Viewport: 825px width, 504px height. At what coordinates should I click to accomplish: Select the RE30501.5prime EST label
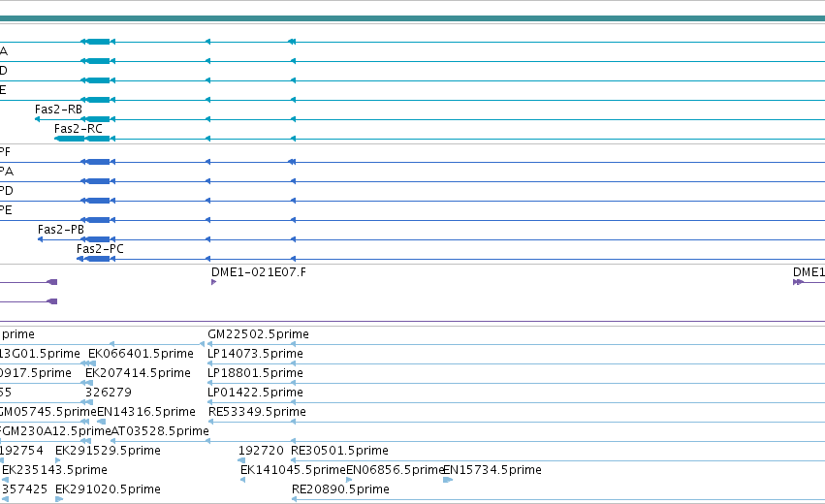[x=339, y=451]
